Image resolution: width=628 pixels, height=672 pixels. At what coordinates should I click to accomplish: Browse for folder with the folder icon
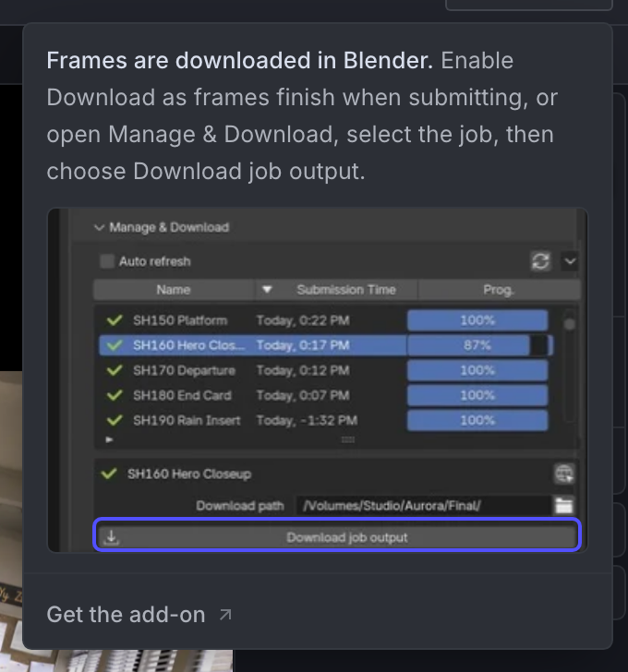pos(563,506)
